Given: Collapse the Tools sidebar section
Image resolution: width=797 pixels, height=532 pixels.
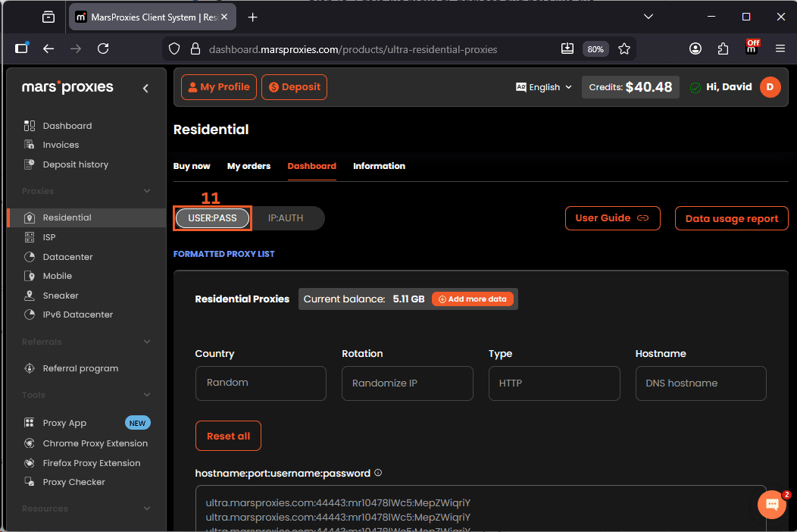Looking at the screenshot, I should [x=147, y=395].
